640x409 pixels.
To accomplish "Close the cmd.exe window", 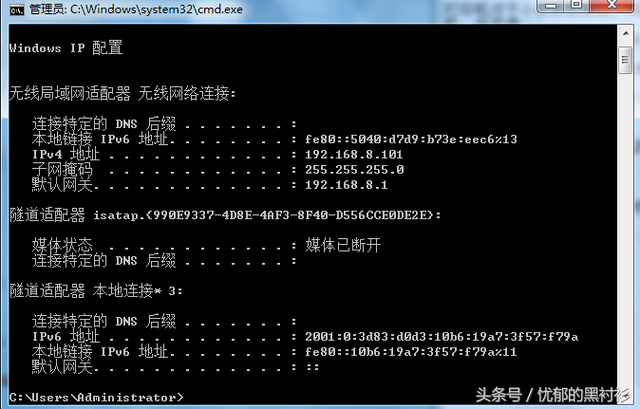I will 612,5.
